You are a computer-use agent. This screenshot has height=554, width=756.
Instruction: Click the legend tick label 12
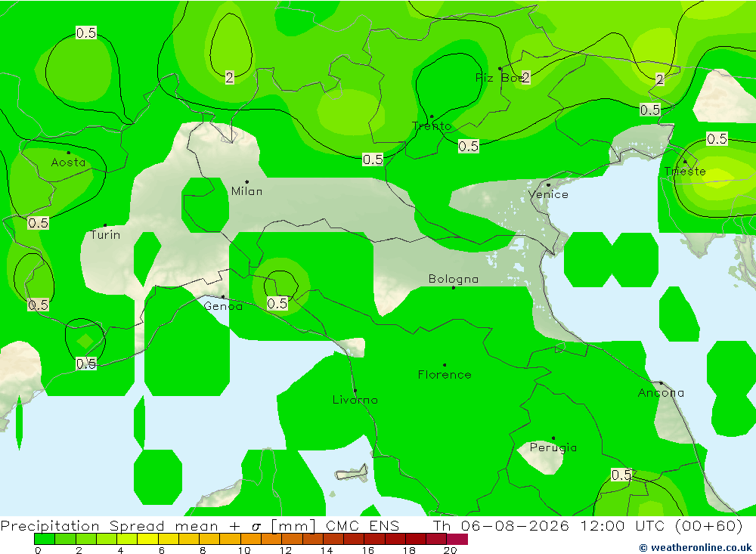pos(286,550)
